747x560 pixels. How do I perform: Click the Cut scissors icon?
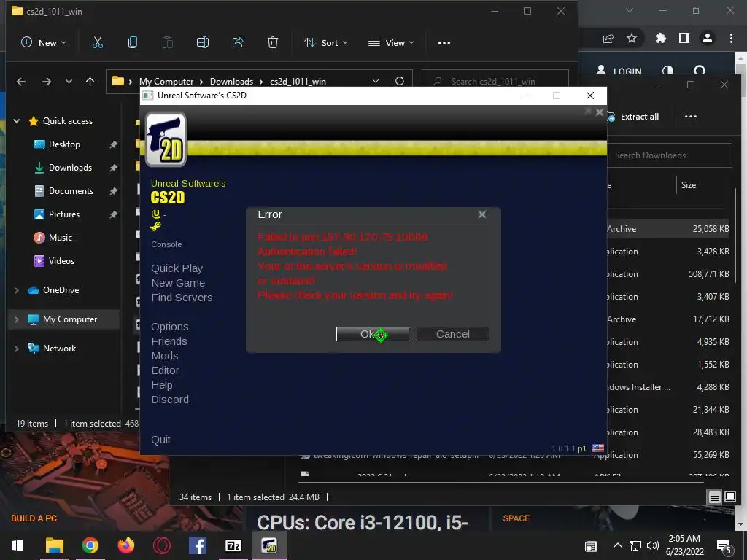[97, 42]
